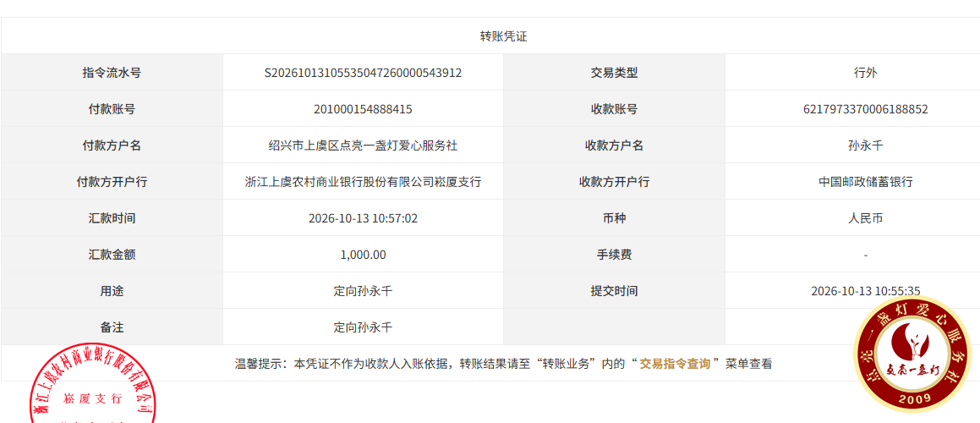Click the 汇款时间 label
The height and width of the screenshot is (423, 980).
pos(112,217)
